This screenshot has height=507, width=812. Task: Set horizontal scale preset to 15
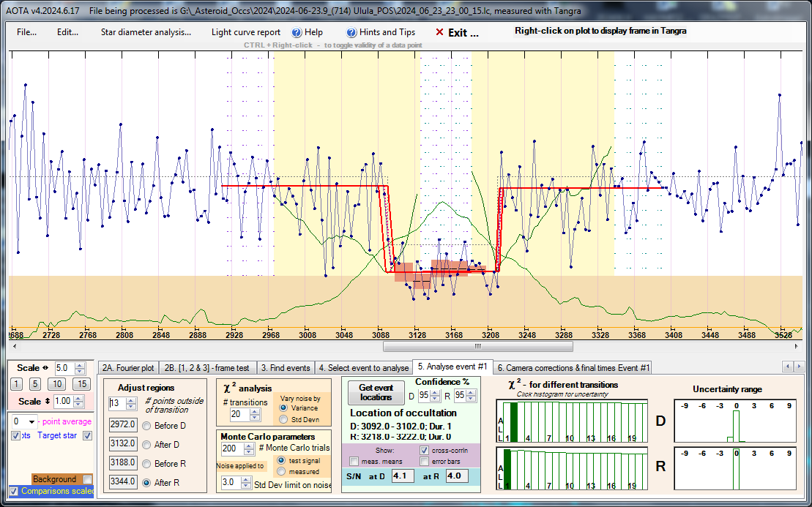tap(81, 384)
